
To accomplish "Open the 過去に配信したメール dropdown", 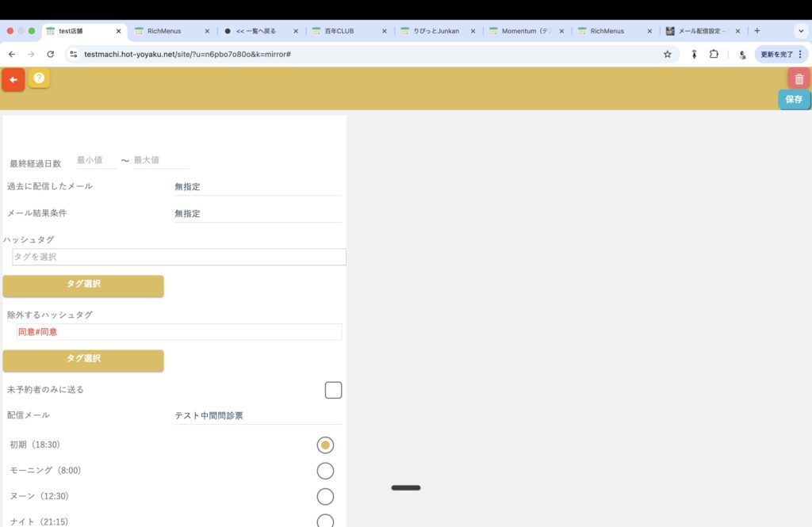I will [258, 187].
